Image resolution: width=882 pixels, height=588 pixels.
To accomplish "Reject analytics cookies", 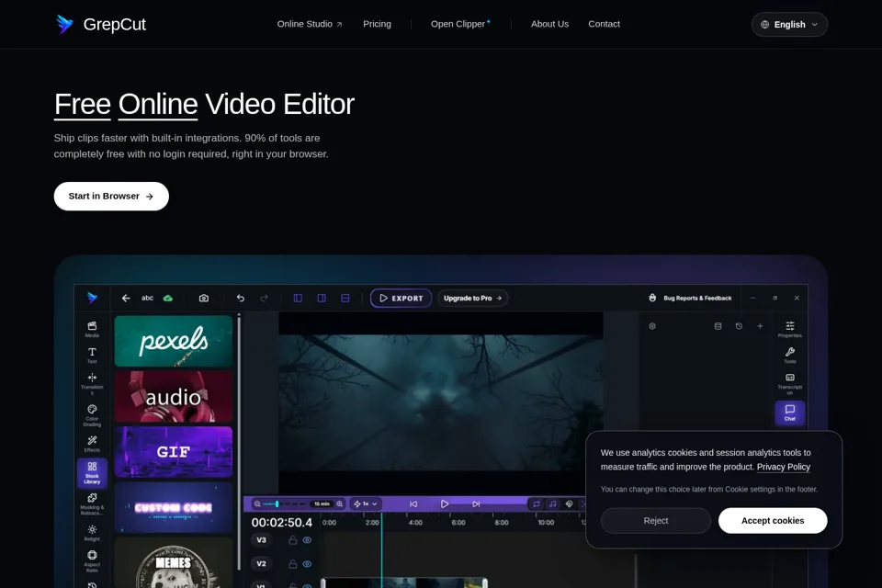I will 655,521.
